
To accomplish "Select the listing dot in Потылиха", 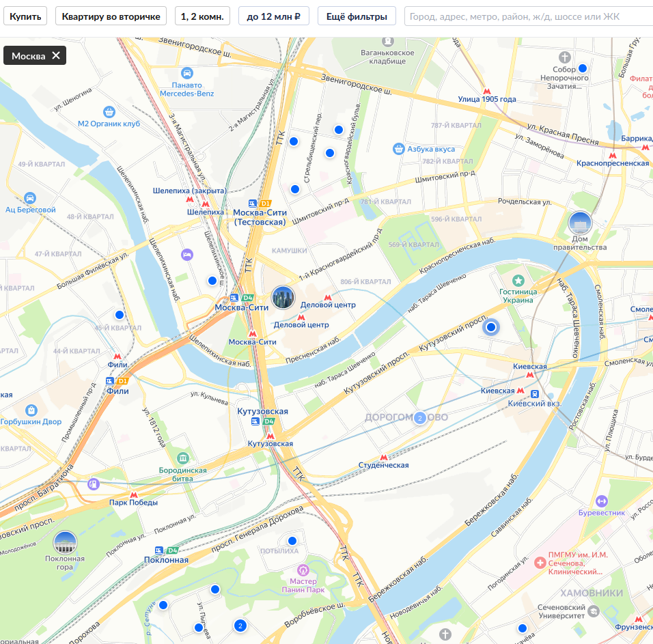I will [292, 541].
